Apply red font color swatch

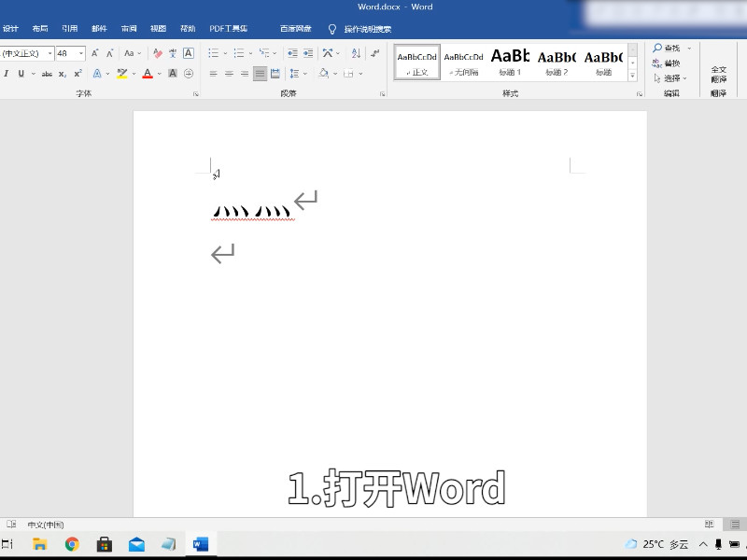pos(148,74)
